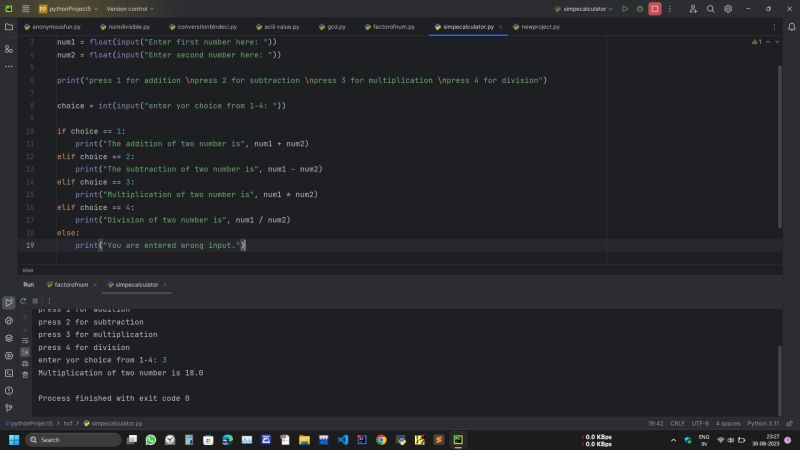
Task: Open the layered Services tool window icon
Action: coord(9,338)
